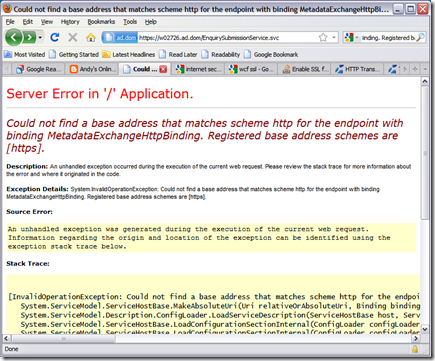This screenshot has height=361, width=435.
Task: Click the 'Description:' label
Action: click(x=27, y=166)
